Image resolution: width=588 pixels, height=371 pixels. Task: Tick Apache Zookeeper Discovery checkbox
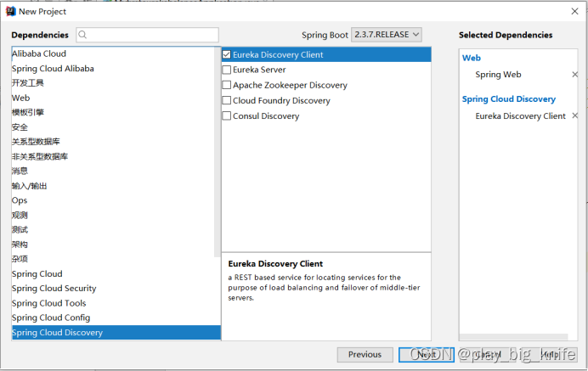coord(226,85)
